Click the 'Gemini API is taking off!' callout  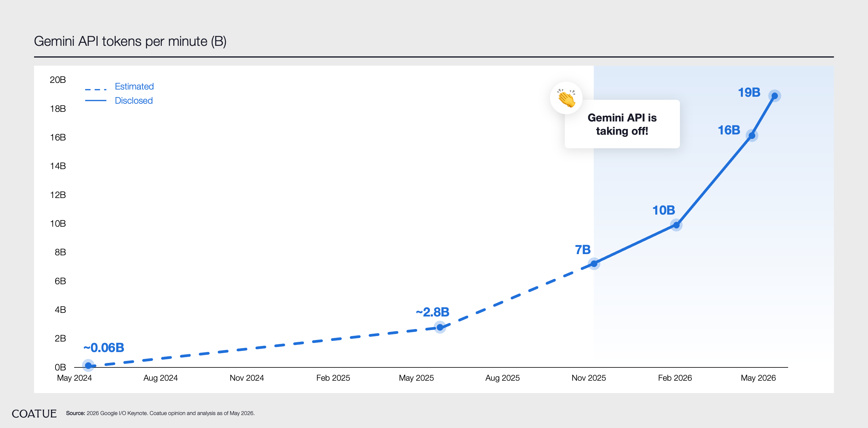point(622,124)
